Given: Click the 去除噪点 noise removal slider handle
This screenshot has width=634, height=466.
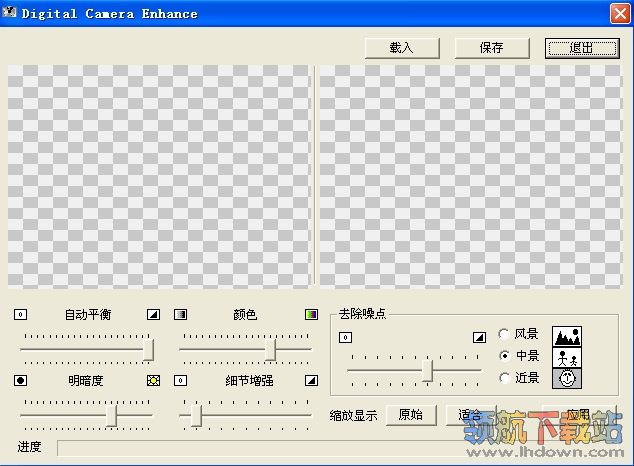Looking at the screenshot, I should [428, 370].
